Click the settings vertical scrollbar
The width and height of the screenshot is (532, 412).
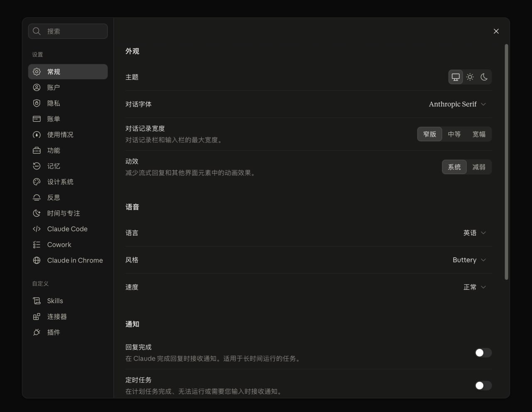(506, 162)
